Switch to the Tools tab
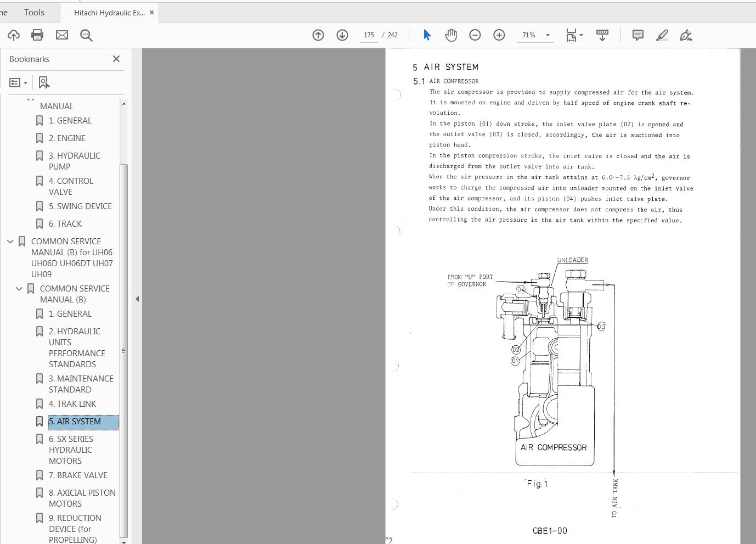Image resolution: width=756 pixels, height=544 pixels. pos(34,12)
